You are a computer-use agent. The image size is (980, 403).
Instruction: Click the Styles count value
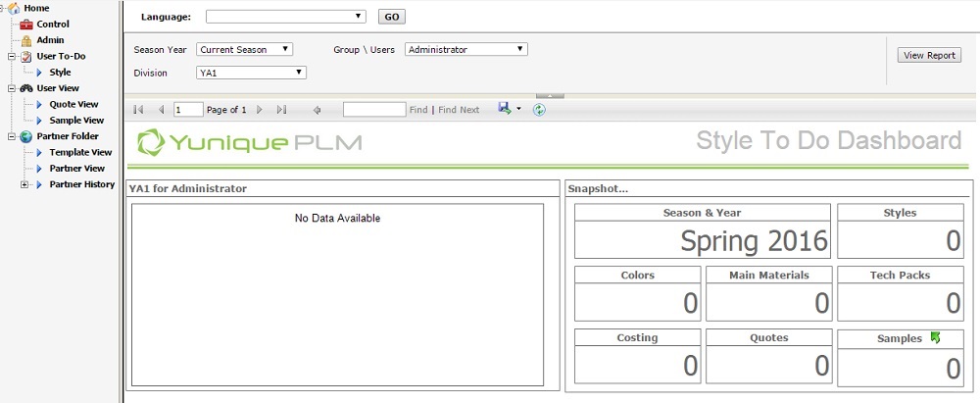pos(954,241)
